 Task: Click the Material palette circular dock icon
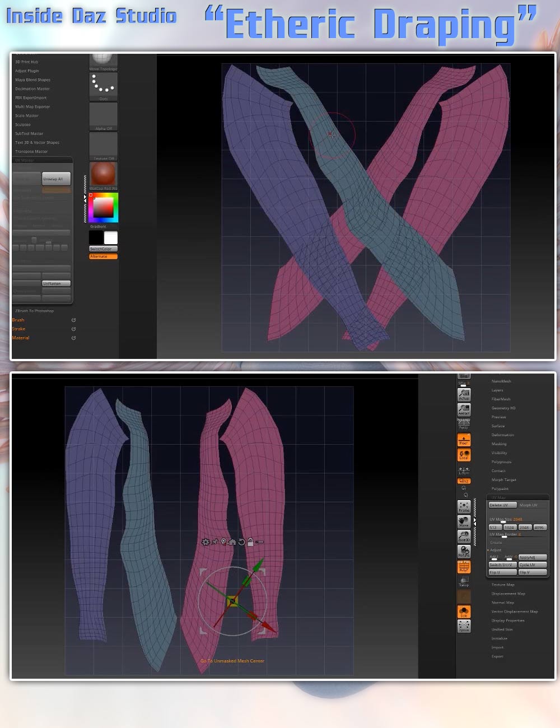pos(73,338)
